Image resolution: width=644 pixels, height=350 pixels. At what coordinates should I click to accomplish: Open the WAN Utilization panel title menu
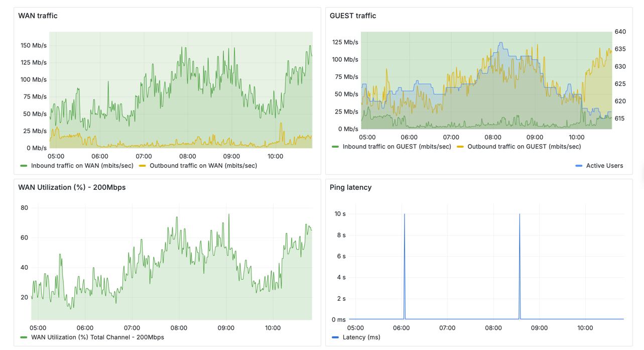72,187
